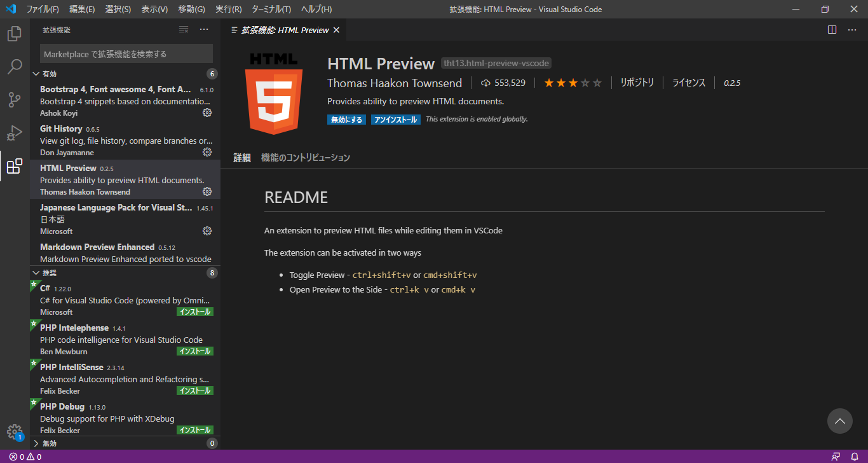
Task: Click the VS Code logo in title bar
Action: 10,9
